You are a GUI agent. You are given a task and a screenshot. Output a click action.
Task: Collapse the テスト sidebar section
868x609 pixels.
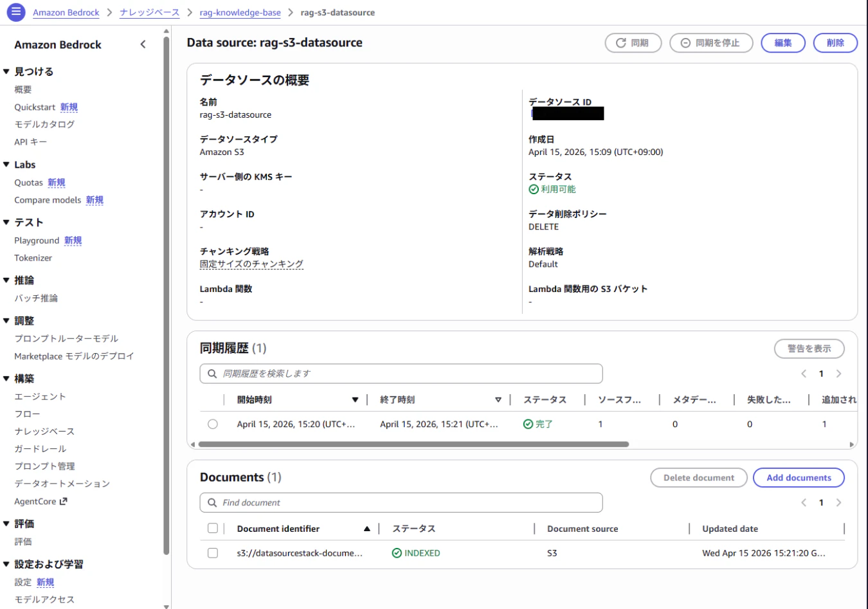[x=6, y=222]
